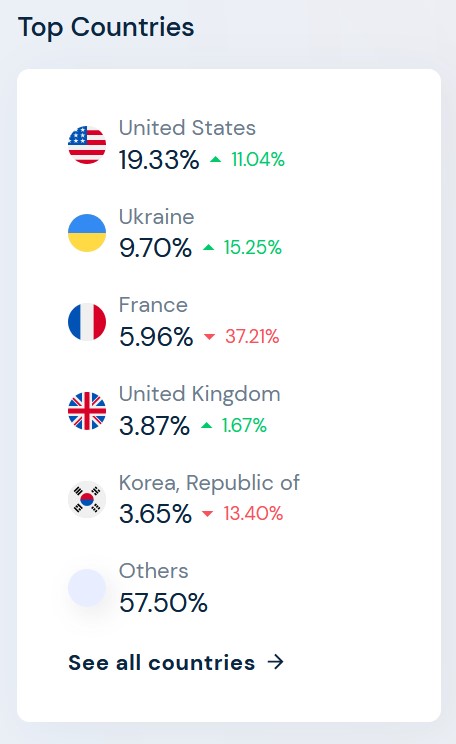This screenshot has width=456, height=744.
Task: Click the France flag icon
Action: pos(87,322)
